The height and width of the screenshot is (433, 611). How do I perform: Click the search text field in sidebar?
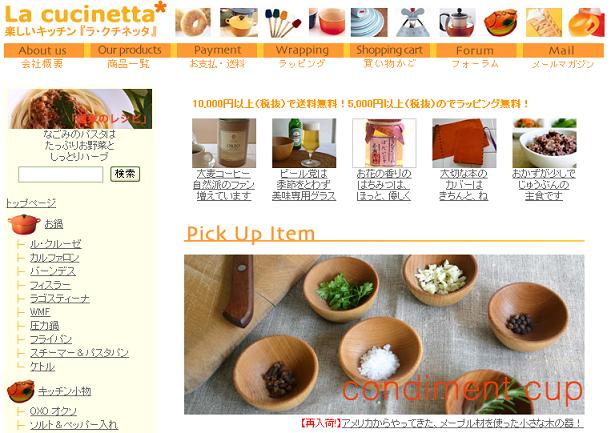61,174
